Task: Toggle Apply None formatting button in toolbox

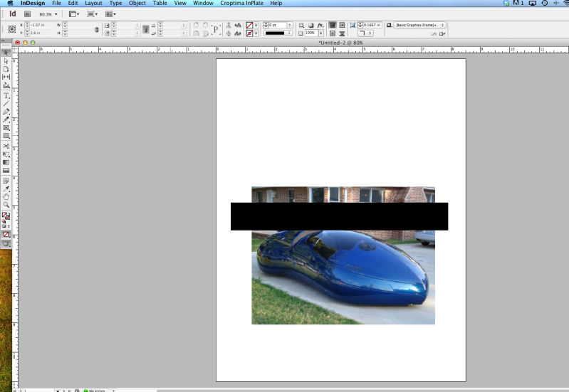Action: point(6,234)
